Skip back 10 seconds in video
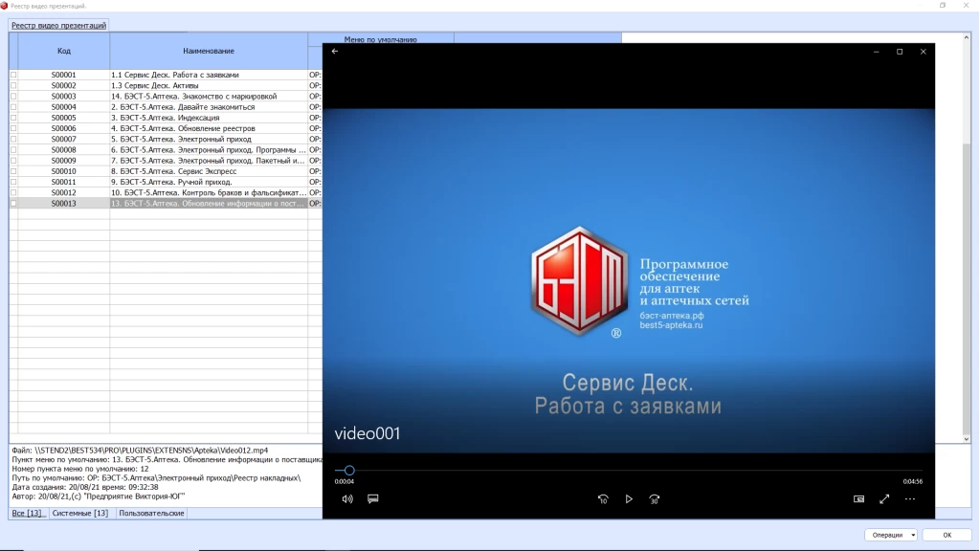 tap(603, 499)
